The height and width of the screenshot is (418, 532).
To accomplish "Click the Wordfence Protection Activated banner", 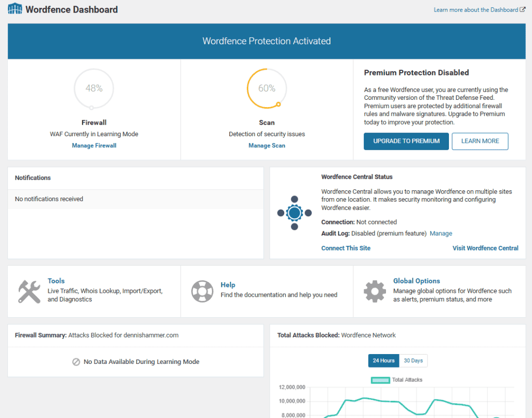I will click(267, 41).
